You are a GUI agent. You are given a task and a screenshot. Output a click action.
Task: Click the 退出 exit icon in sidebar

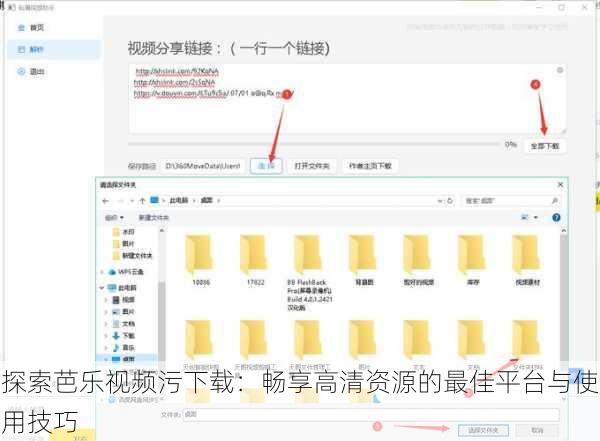[21, 72]
